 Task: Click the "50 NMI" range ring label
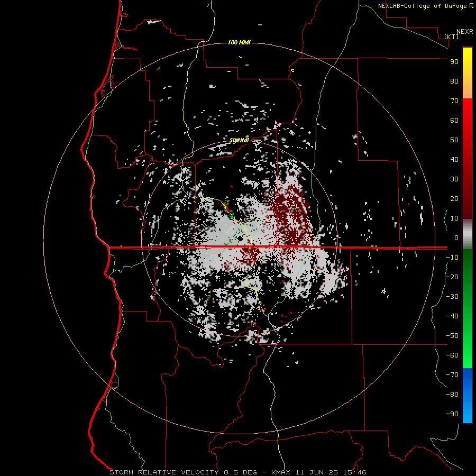[x=239, y=140]
